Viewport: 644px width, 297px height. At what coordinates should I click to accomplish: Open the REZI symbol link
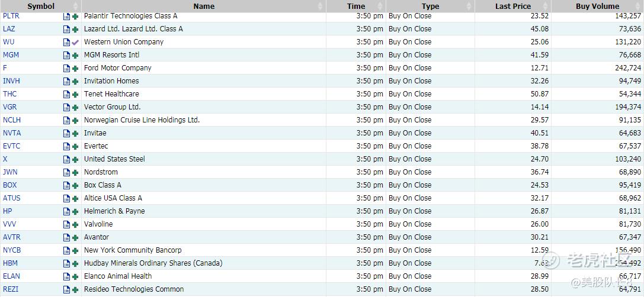[x=11, y=290]
